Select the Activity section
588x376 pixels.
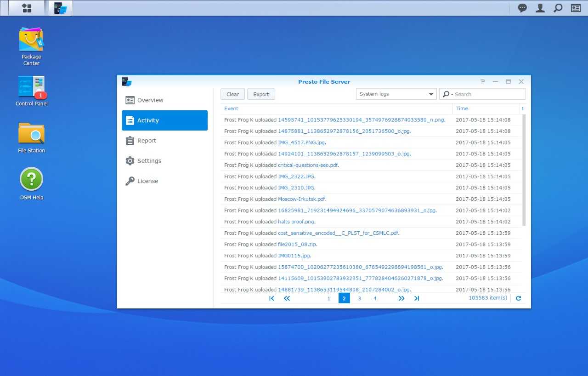pos(164,120)
